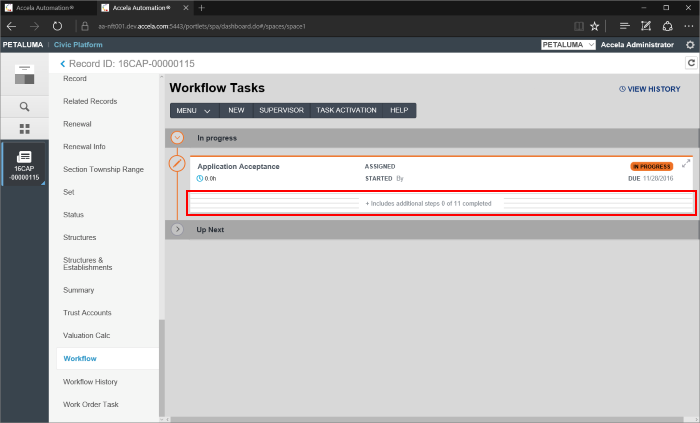Add this page to favorites using the star icon
This screenshot has width=700, height=423.
tap(594, 26)
